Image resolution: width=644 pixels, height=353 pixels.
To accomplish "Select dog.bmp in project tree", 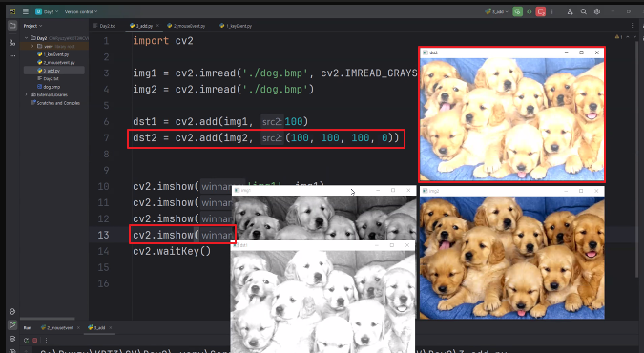I will click(x=49, y=87).
